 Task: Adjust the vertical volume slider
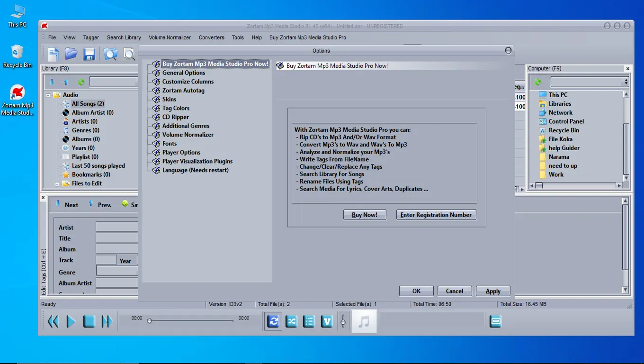(x=343, y=322)
